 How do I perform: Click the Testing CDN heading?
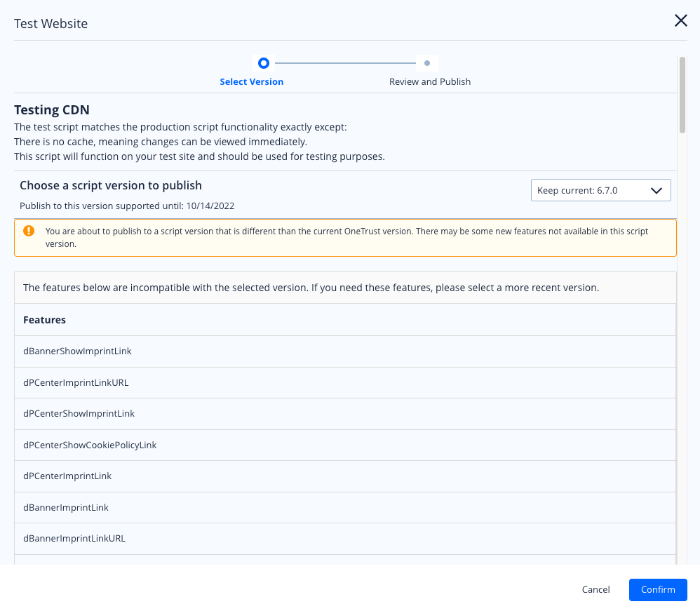click(52, 110)
